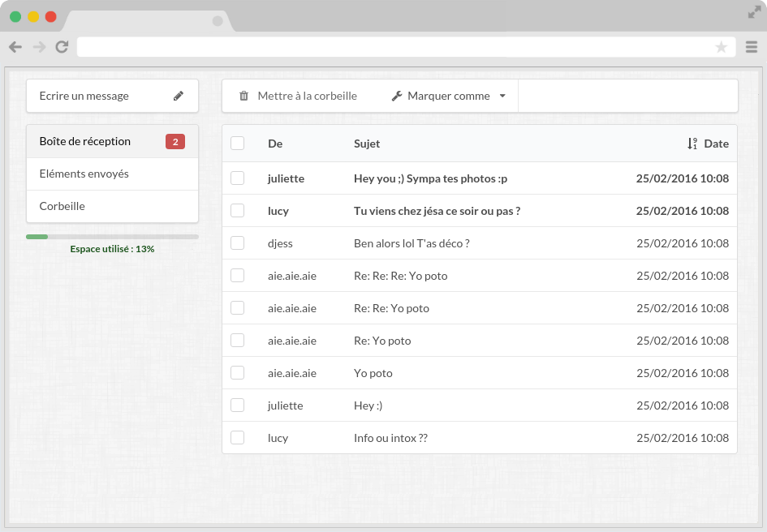The height and width of the screenshot is (532, 767).
Task: Click the grey dot on the browser tab
Action: pyautogui.click(x=218, y=20)
